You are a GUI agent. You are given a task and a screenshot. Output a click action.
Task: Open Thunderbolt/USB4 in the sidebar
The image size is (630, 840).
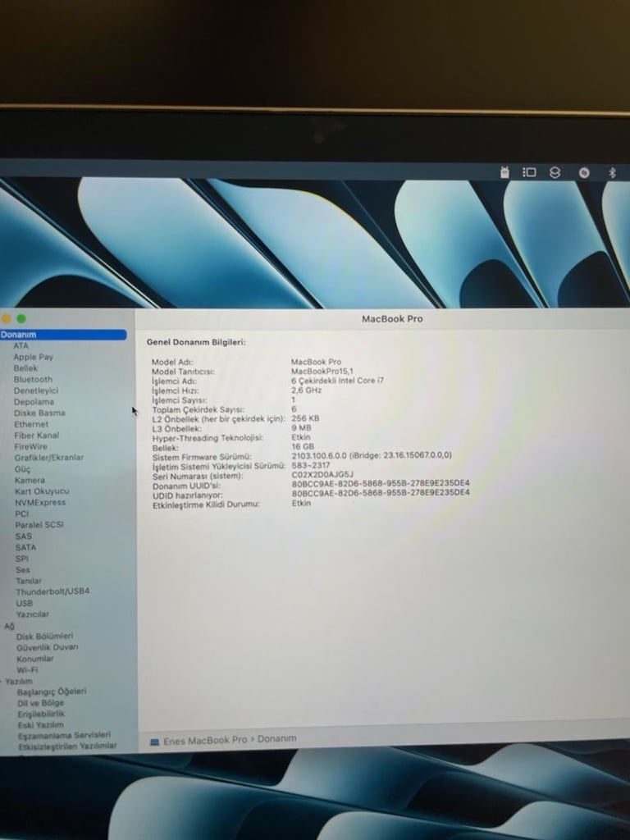(52, 591)
